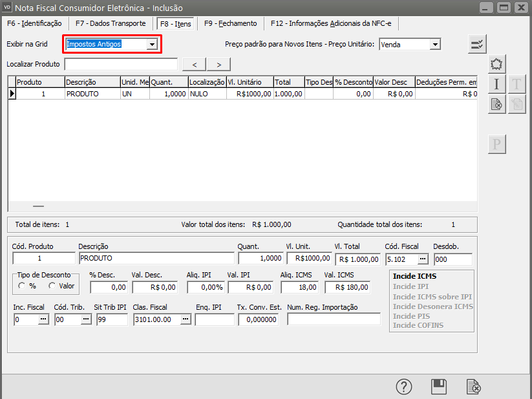Open the Clas. Fiscal lookup ellipsis button
The width and height of the screenshot is (532, 399).
point(186,319)
